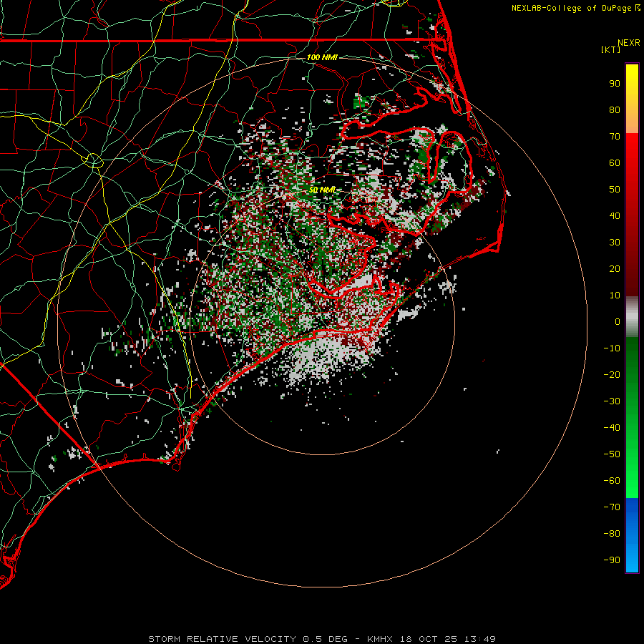
Task: Click the positive 90 value on velocity legend
Action: click(x=615, y=84)
